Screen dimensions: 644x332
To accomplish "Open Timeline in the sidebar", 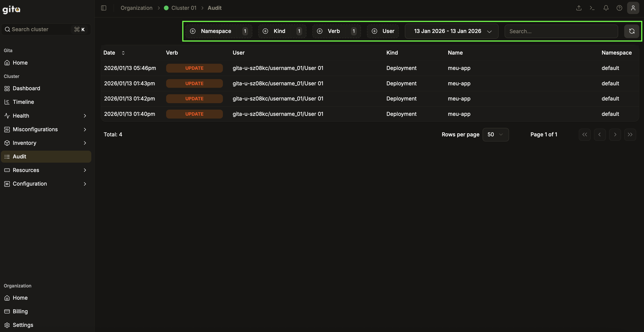I will pos(23,102).
